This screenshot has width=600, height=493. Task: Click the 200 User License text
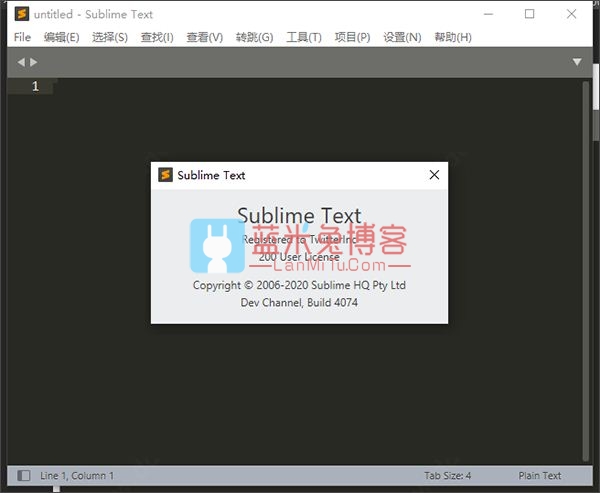[x=299, y=257]
